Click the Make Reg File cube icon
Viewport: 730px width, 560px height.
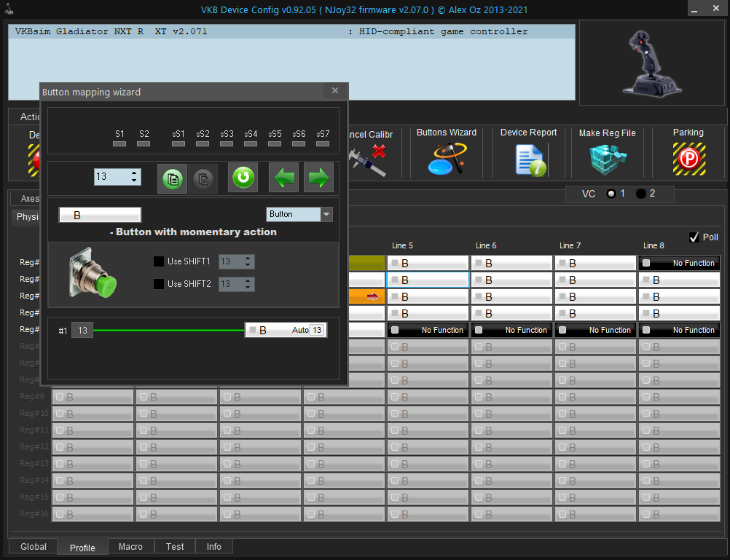(x=607, y=159)
